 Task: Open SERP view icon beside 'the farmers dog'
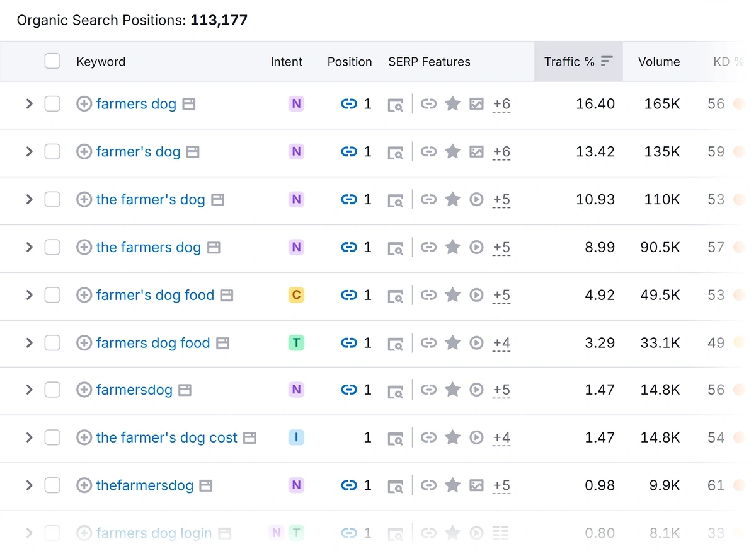(x=214, y=248)
